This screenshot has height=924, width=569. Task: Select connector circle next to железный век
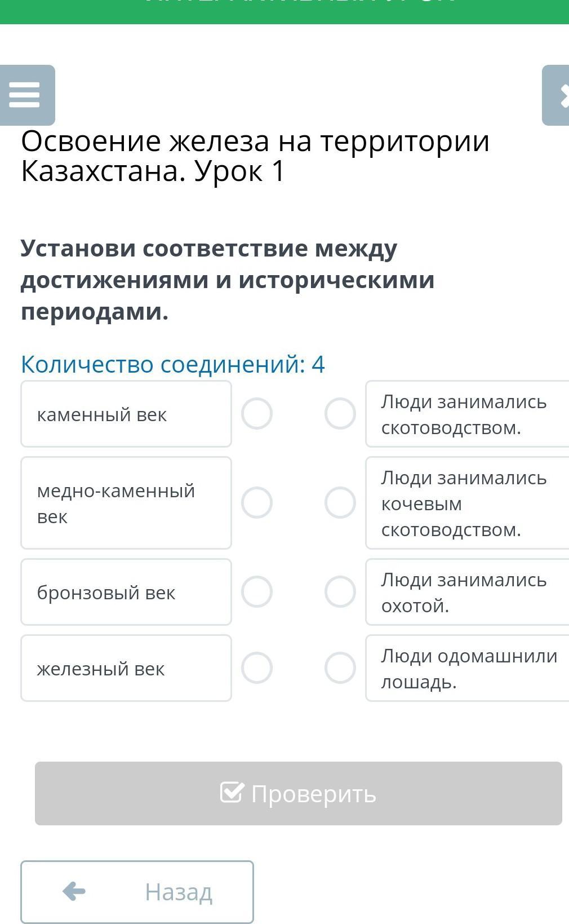pyautogui.click(x=257, y=667)
